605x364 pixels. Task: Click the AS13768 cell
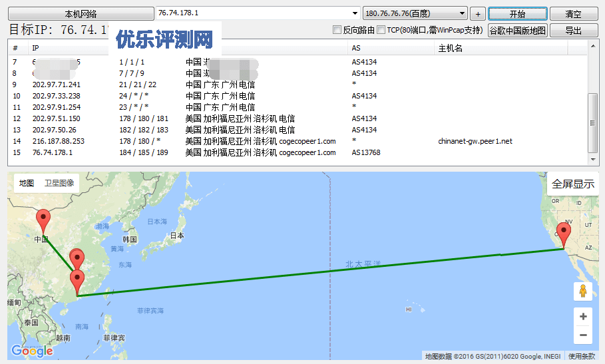click(x=366, y=152)
